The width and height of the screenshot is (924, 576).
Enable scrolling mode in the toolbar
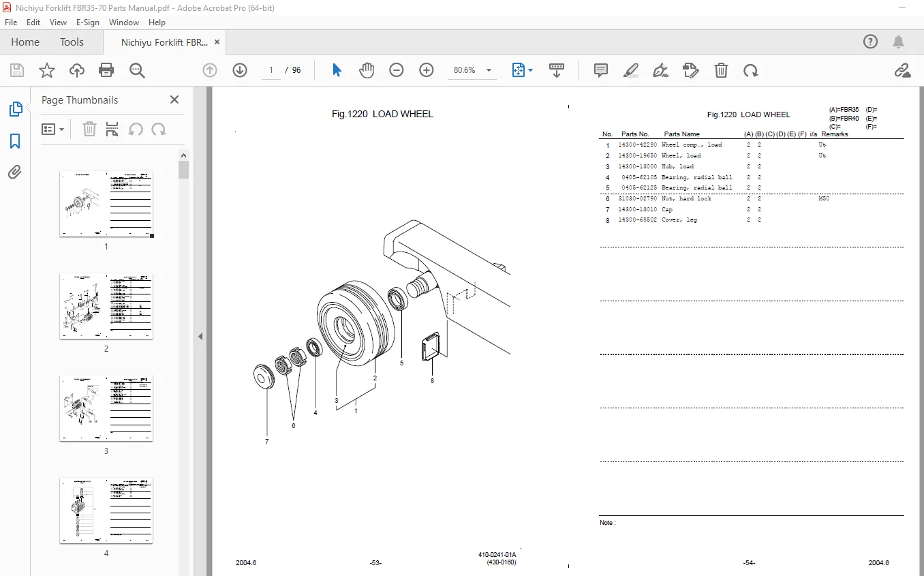[557, 70]
